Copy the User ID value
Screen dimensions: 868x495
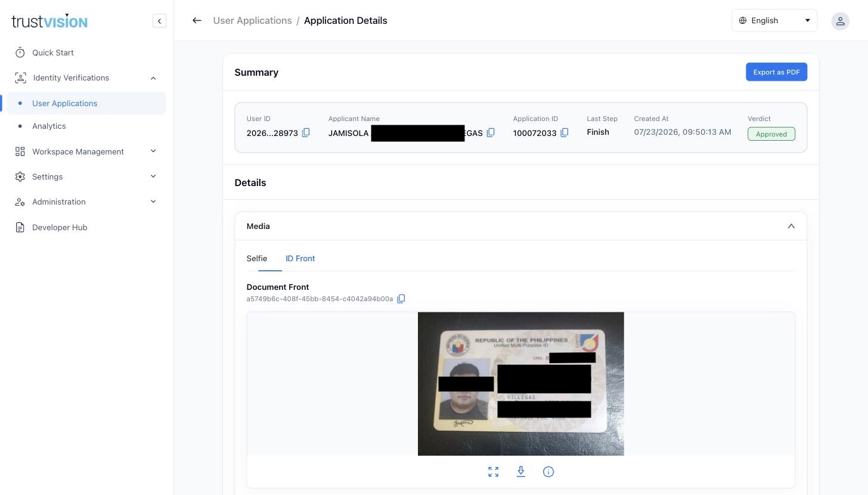[306, 133]
